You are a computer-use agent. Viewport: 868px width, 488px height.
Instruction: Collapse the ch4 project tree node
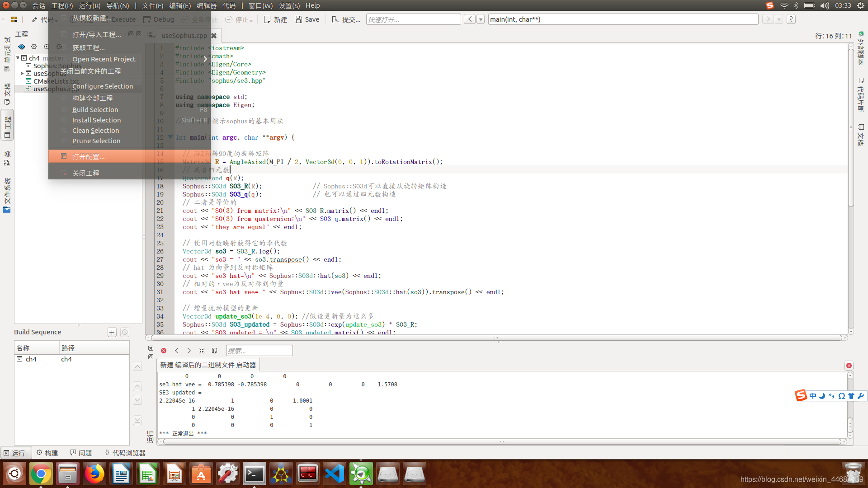click(18, 58)
